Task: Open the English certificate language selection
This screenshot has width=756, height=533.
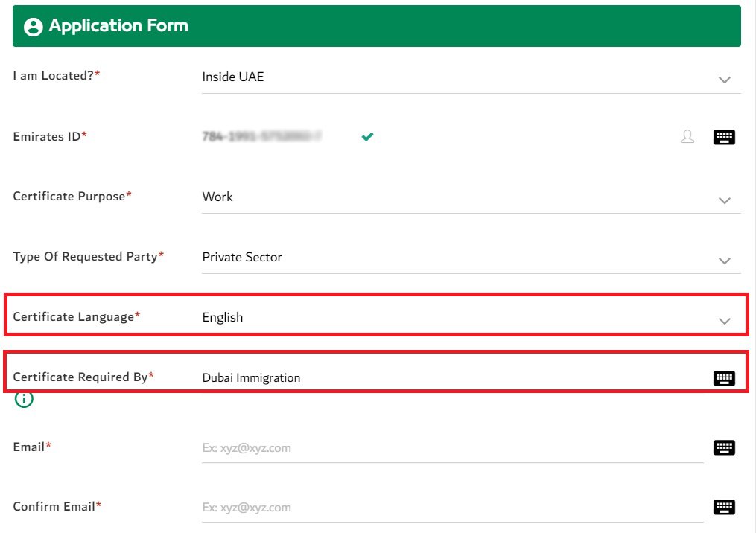Action: [x=222, y=317]
